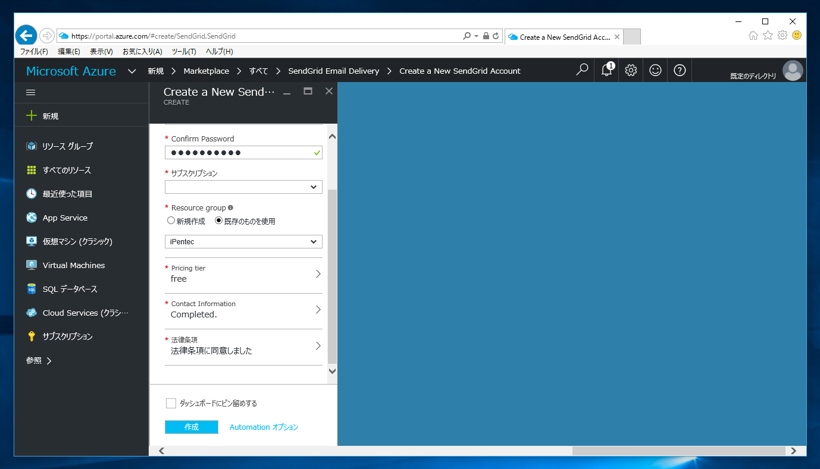Click the green plus 新規 icon
This screenshot has height=469, width=820.
pyautogui.click(x=31, y=116)
